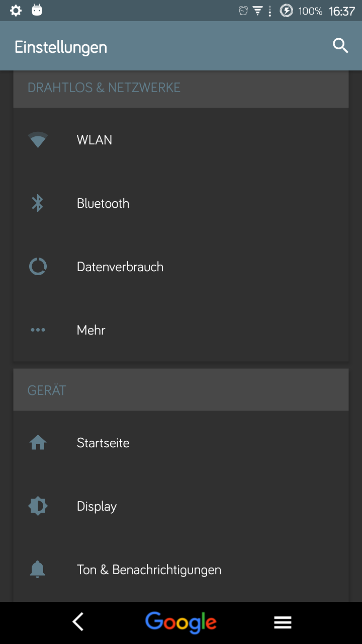Tap the three-dots Mehr icon
362x644 pixels.
38,330
